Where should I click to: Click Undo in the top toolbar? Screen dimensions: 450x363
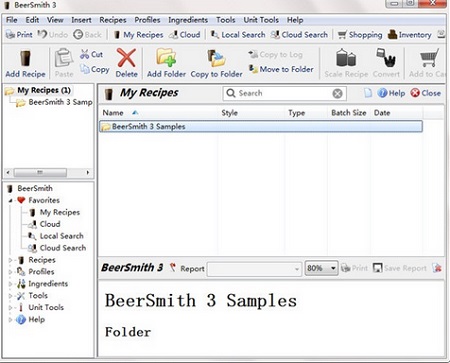pos(53,34)
